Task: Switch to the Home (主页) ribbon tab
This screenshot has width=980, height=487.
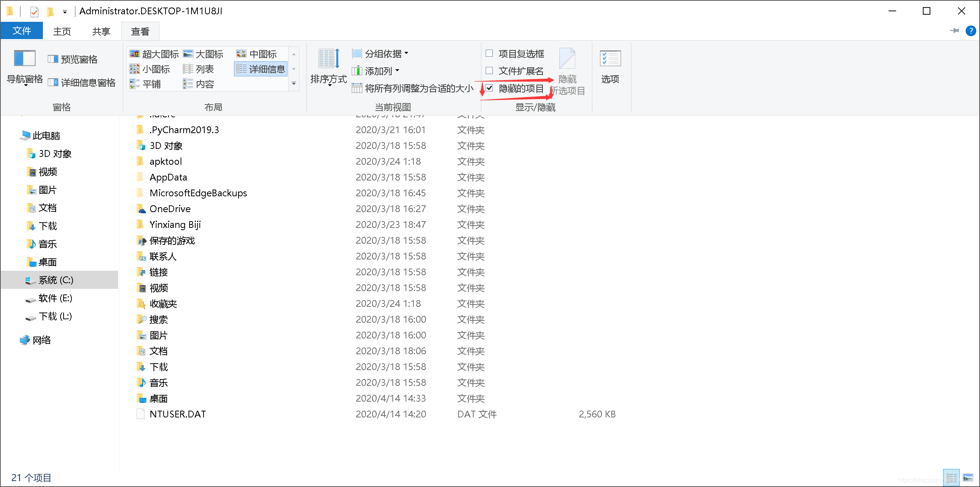Action: click(62, 31)
